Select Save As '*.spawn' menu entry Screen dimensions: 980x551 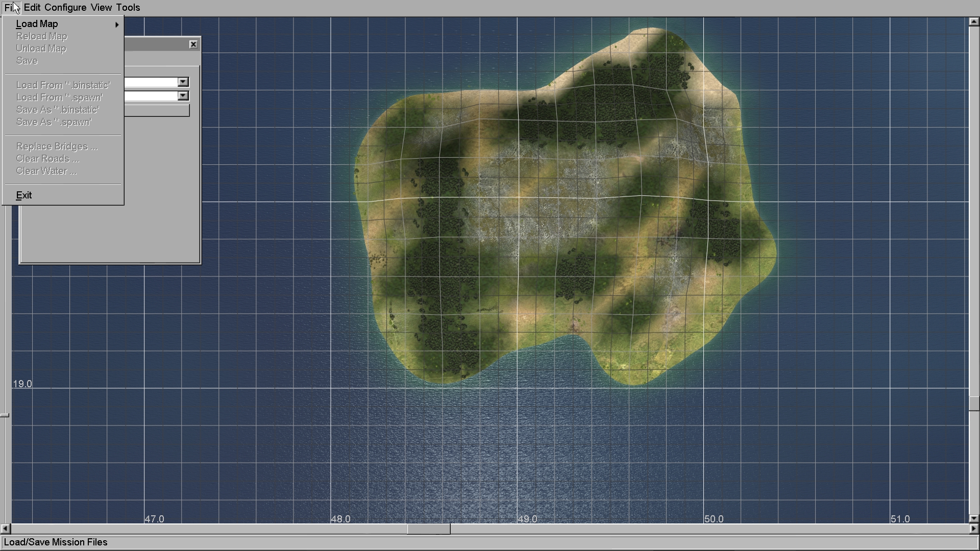54,122
